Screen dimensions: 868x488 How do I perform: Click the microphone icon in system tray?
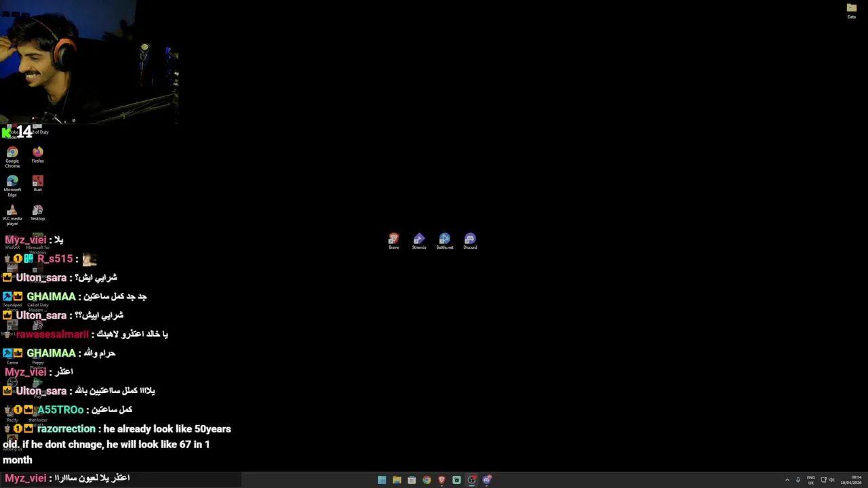point(798,480)
